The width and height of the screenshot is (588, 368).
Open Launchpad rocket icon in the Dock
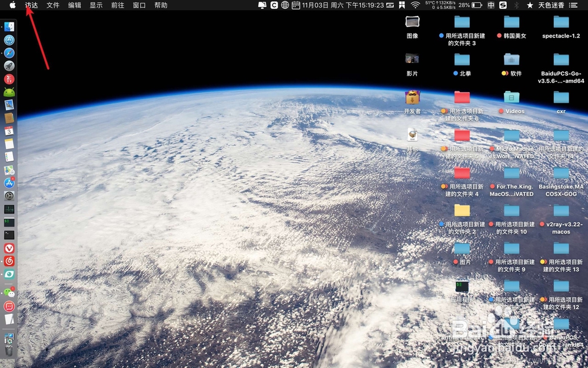click(x=9, y=66)
